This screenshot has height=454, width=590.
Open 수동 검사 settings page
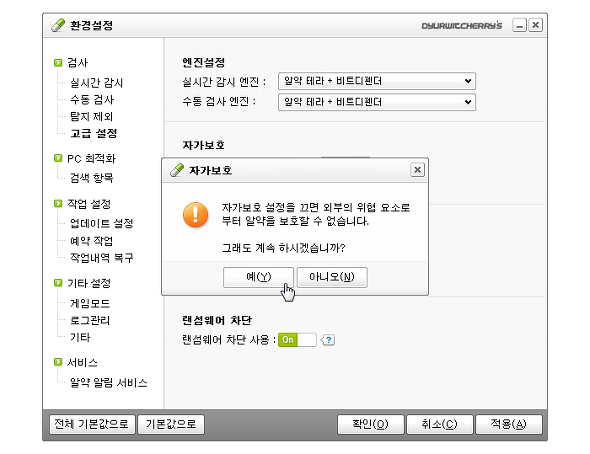92,100
